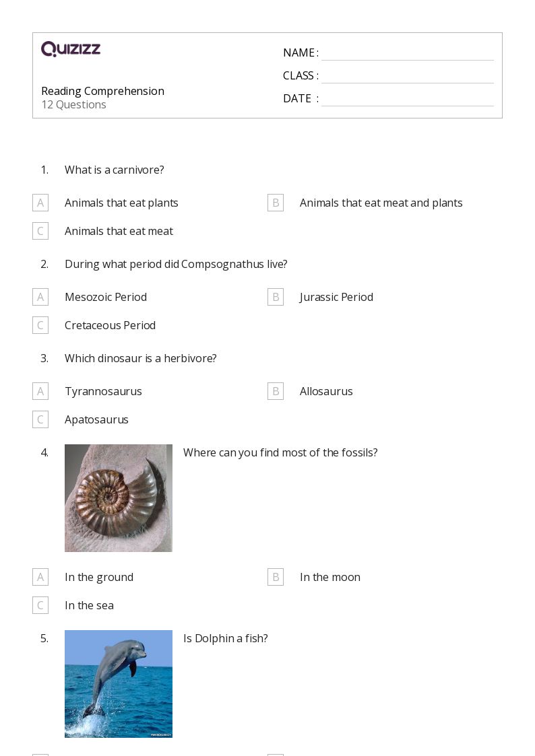This screenshot has height=756, width=535.
Task: Mark checkbox C beside Apatosaurus
Action: tap(40, 419)
